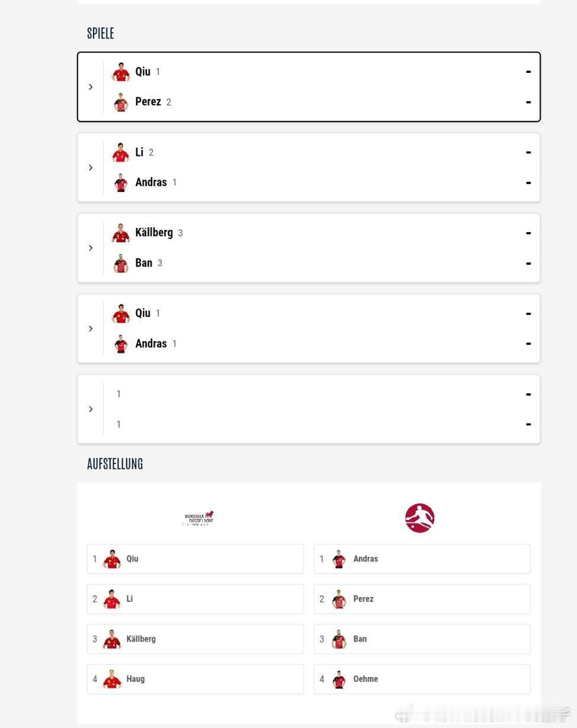Open Perez lineup entry at position 2
The width and height of the screenshot is (577, 728).
[x=422, y=599]
